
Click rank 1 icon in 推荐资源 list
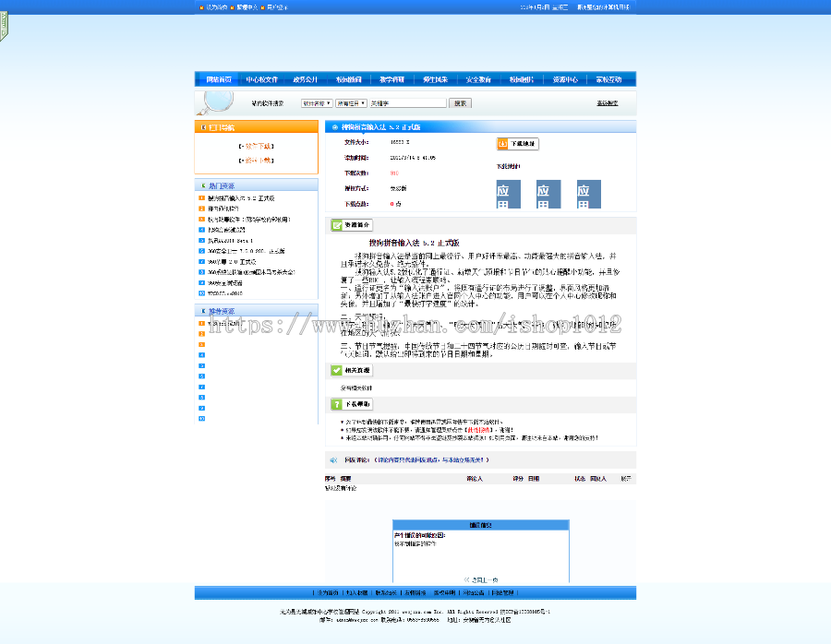pos(201,323)
